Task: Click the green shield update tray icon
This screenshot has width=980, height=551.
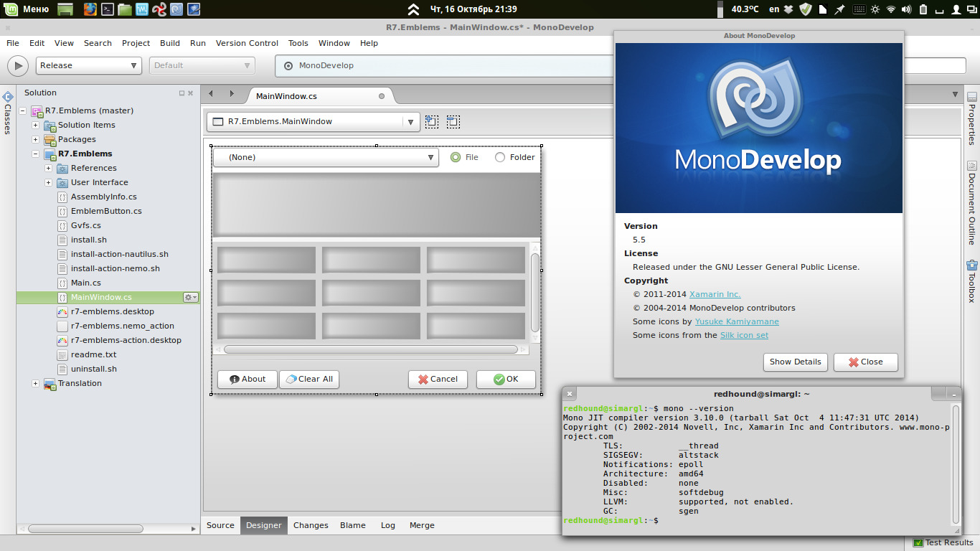Action: pyautogui.click(x=806, y=9)
